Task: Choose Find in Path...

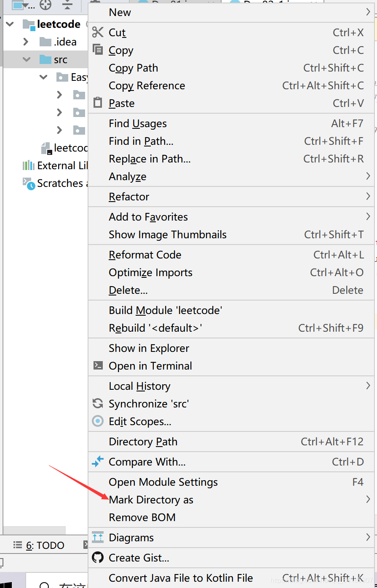Action: 231,141
